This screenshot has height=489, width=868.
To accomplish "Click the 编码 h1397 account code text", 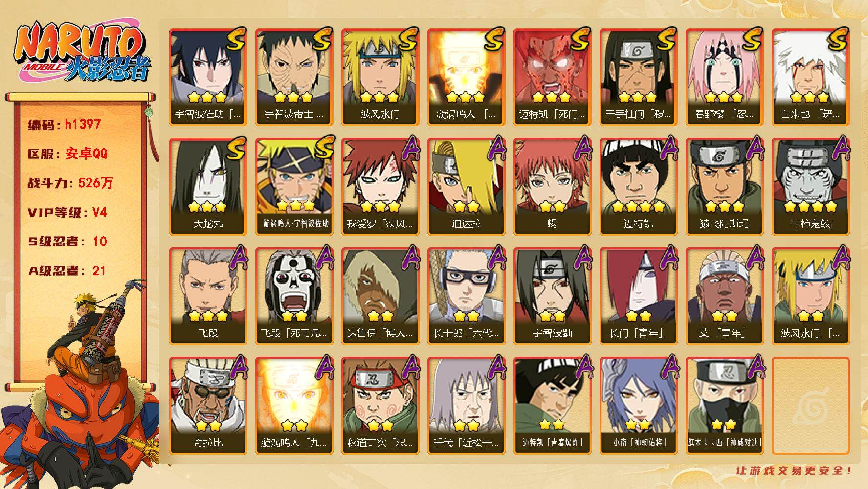I will tap(65, 125).
